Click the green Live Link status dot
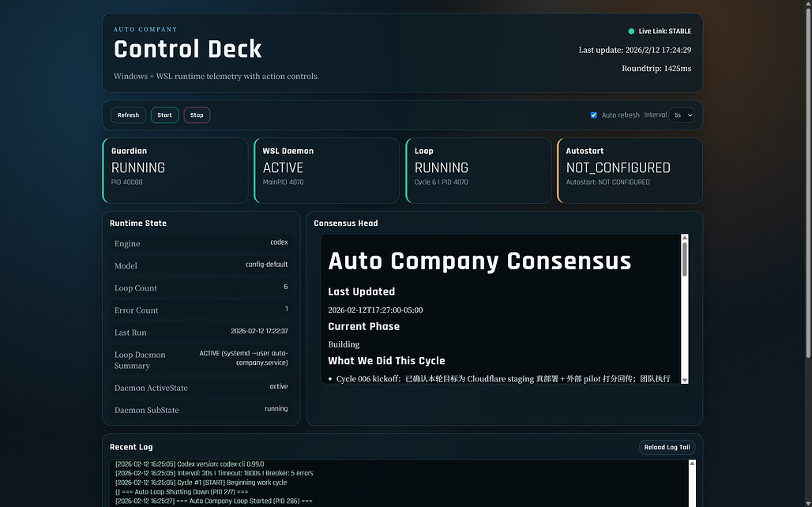Image resolution: width=812 pixels, height=507 pixels. tap(631, 31)
